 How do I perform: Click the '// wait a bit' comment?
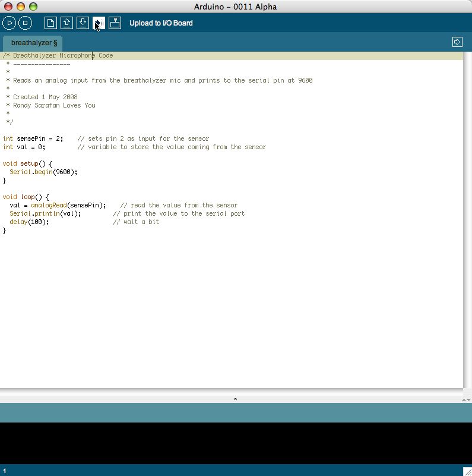point(136,222)
